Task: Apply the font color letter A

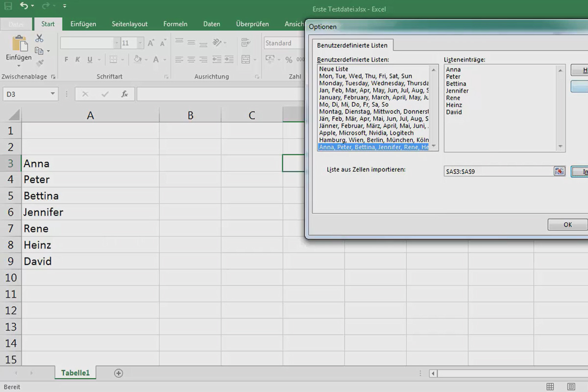Action: pyautogui.click(x=156, y=60)
